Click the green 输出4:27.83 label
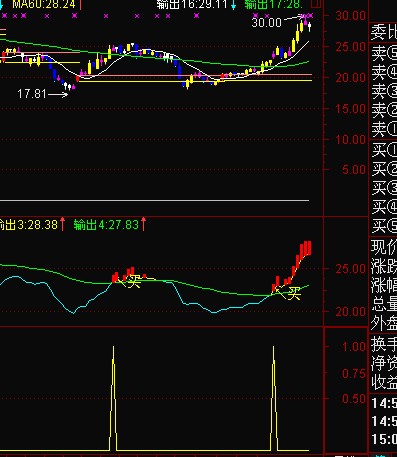This screenshot has width=397, height=457. (106, 225)
